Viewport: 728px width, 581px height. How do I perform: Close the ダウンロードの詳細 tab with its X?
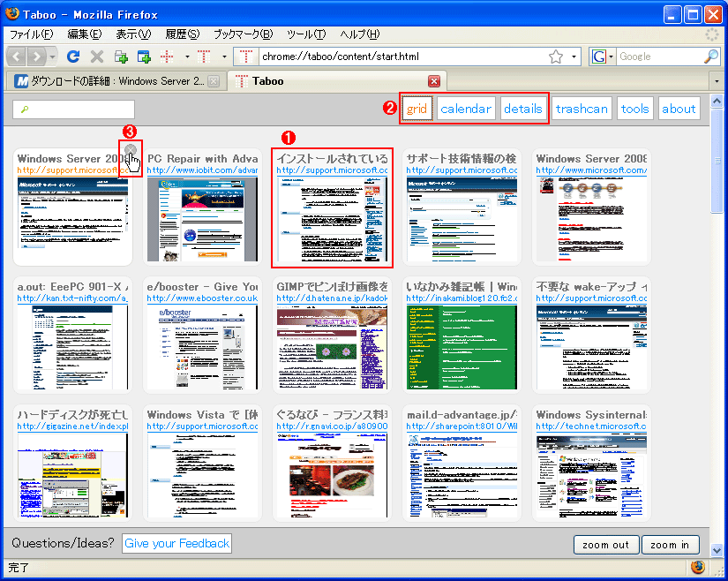click(214, 81)
